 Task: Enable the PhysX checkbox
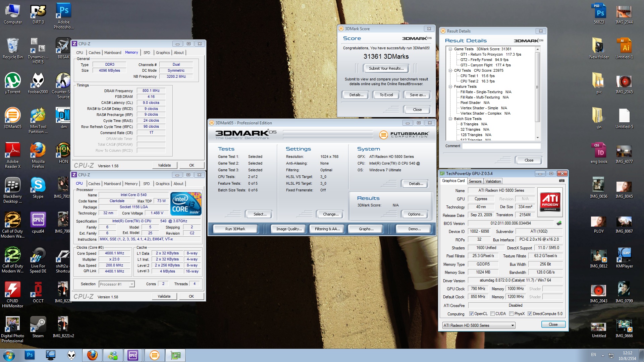click(x=511, y=314)
